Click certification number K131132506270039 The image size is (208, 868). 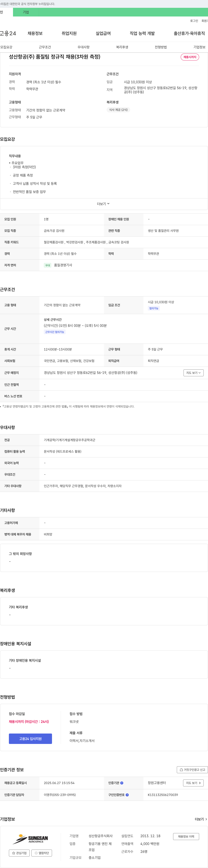tap(163, 794)
